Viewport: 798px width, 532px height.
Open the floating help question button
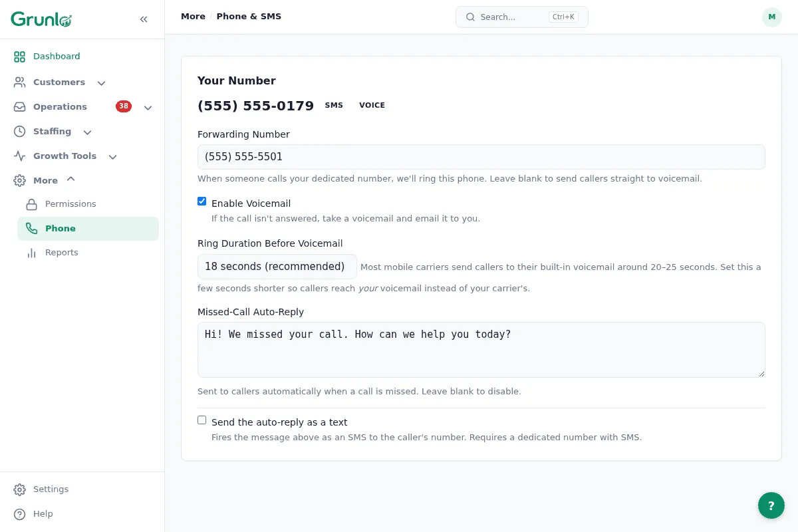tap(771, 505)
